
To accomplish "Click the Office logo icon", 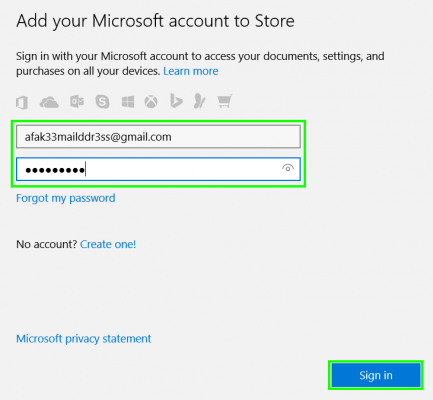I will [22, 102].
